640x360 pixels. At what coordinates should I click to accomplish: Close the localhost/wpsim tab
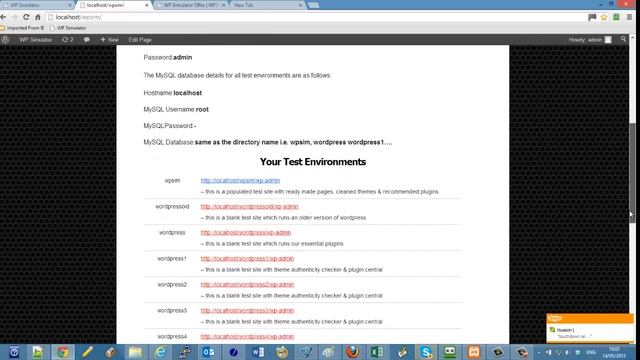pos(147,5)
